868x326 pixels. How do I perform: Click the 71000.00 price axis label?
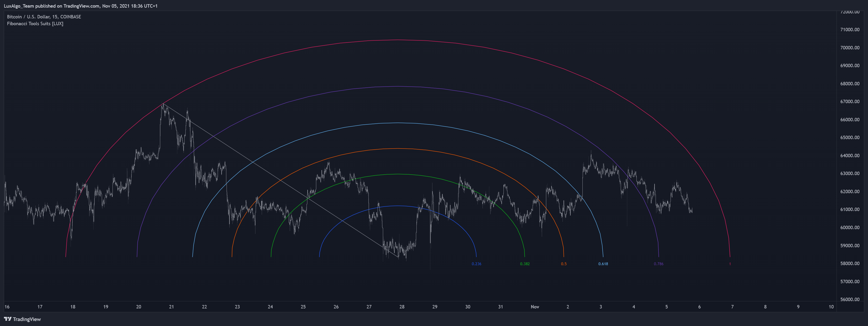[x=850, y=30]
